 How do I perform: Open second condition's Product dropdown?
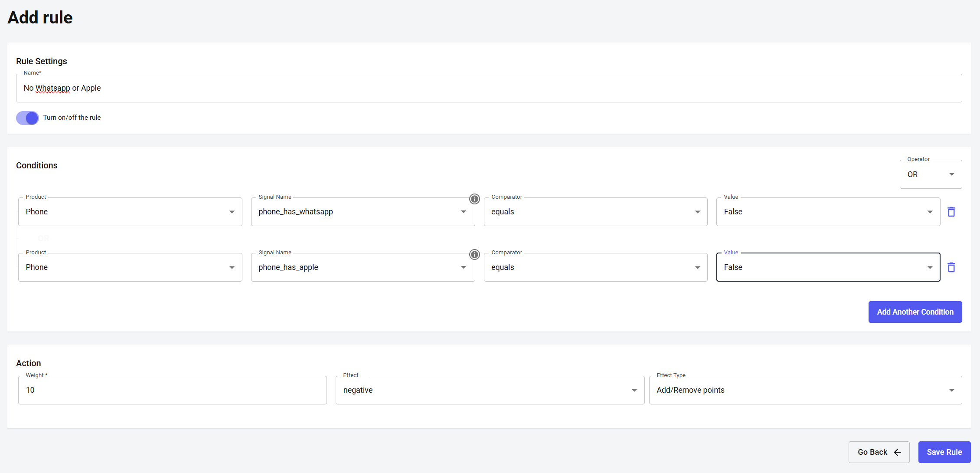pyautogui.click(x=130, y=267)
